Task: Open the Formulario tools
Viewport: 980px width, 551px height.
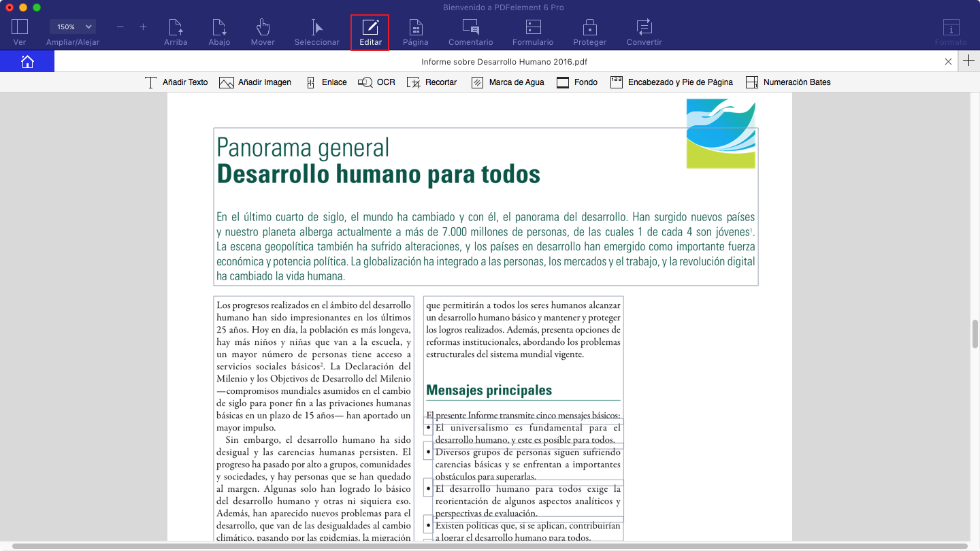Action: pos(533,33)
